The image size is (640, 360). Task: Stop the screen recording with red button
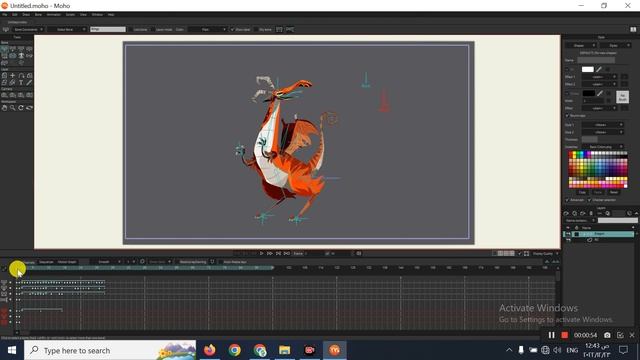click(x=564, y=335)
